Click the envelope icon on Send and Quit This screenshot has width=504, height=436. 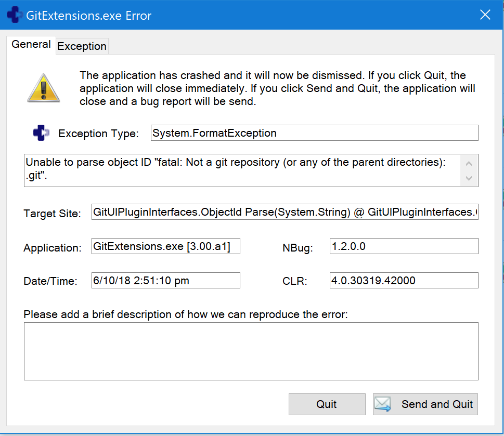click(382, 404)
